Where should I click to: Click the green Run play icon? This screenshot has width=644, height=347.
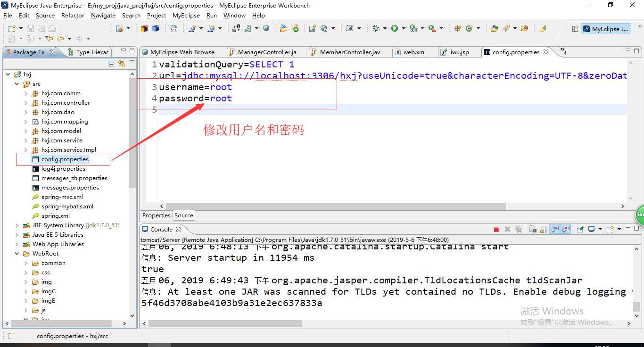(x=394, y=29)
